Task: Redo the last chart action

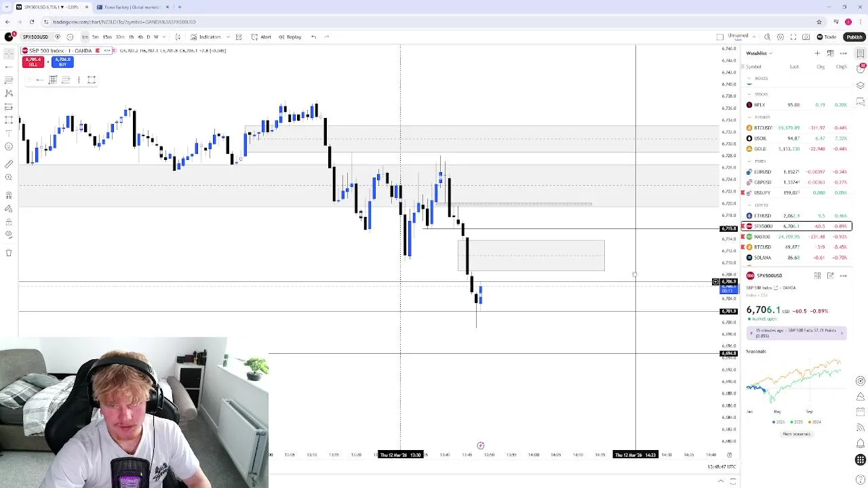Action: (327, 37)
